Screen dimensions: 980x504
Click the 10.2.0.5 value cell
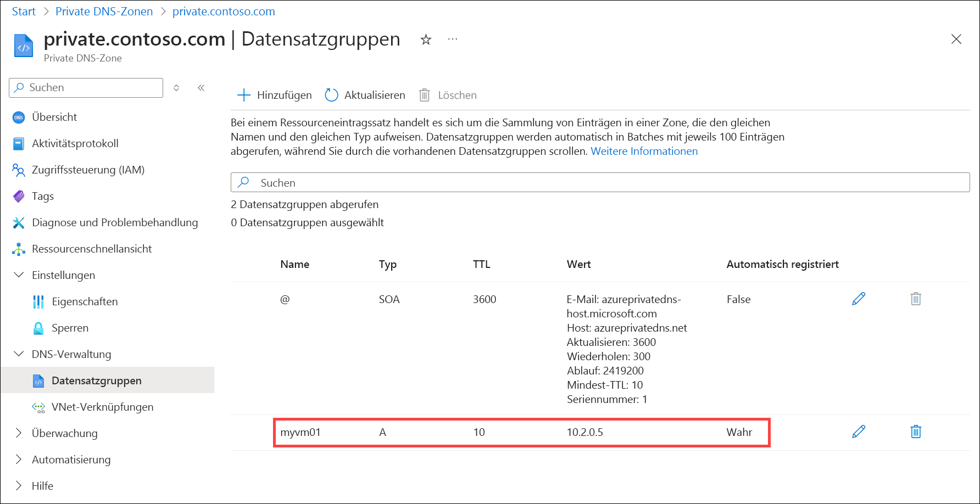point(584,432)
